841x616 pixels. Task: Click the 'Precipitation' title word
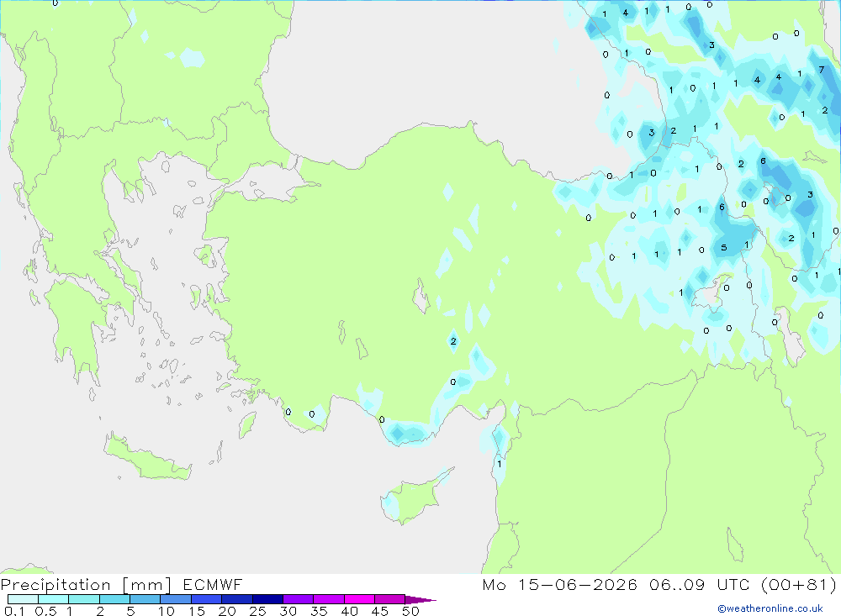(56, 585)
